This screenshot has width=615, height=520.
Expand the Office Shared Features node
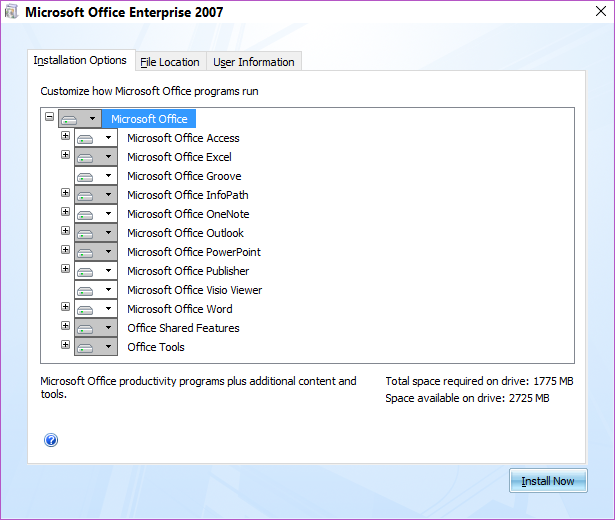click(65, 326)
